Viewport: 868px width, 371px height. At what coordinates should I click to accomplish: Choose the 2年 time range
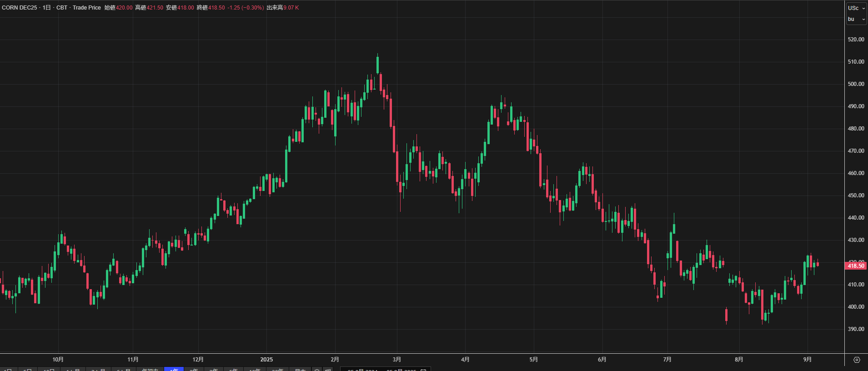pyautogui.click(x=194, y=370)
